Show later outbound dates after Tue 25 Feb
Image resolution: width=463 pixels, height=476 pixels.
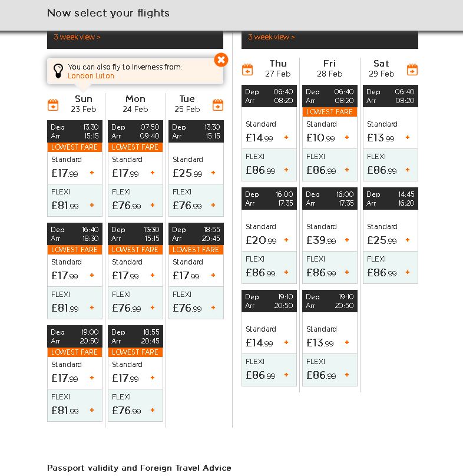pyautogui.click(x=218, y=105)
